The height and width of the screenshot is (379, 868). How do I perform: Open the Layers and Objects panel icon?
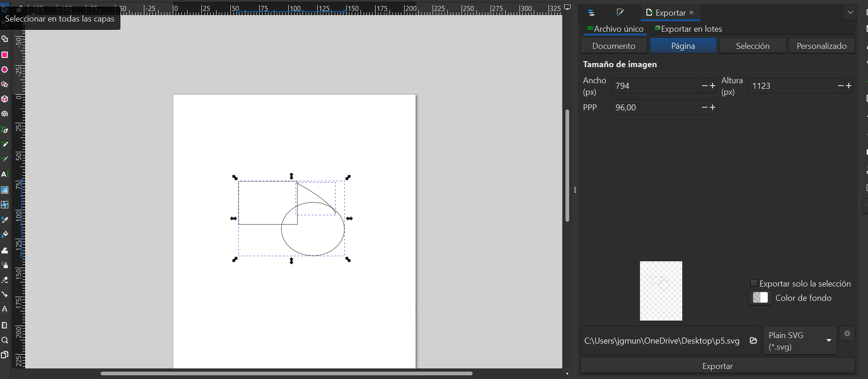[591, 13]
